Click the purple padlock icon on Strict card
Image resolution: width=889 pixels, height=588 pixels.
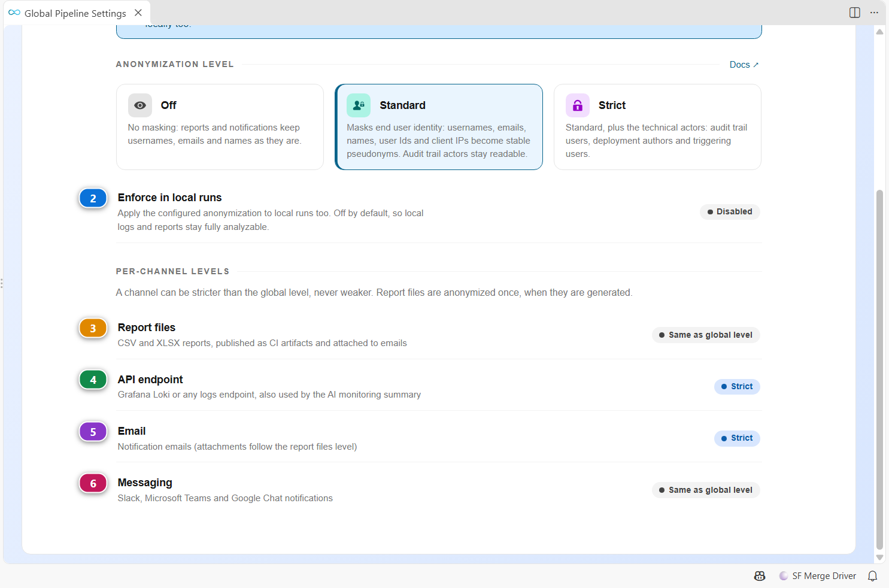coord(578,105)
